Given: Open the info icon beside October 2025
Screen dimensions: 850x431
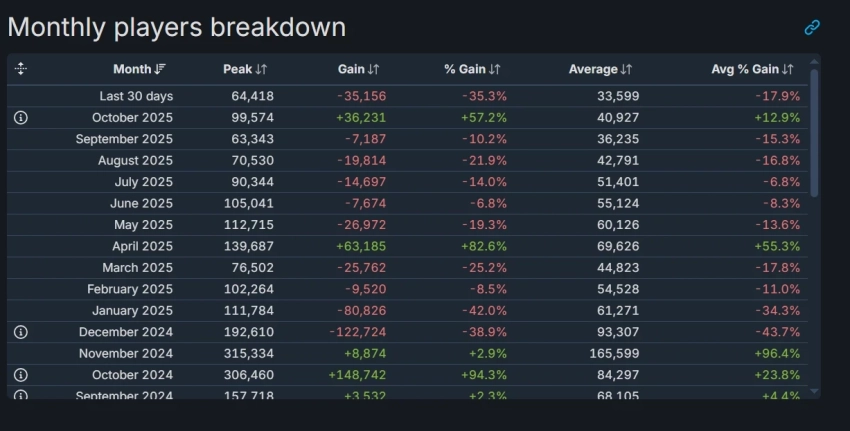Looking at the screenshot, I should point(21,118).
